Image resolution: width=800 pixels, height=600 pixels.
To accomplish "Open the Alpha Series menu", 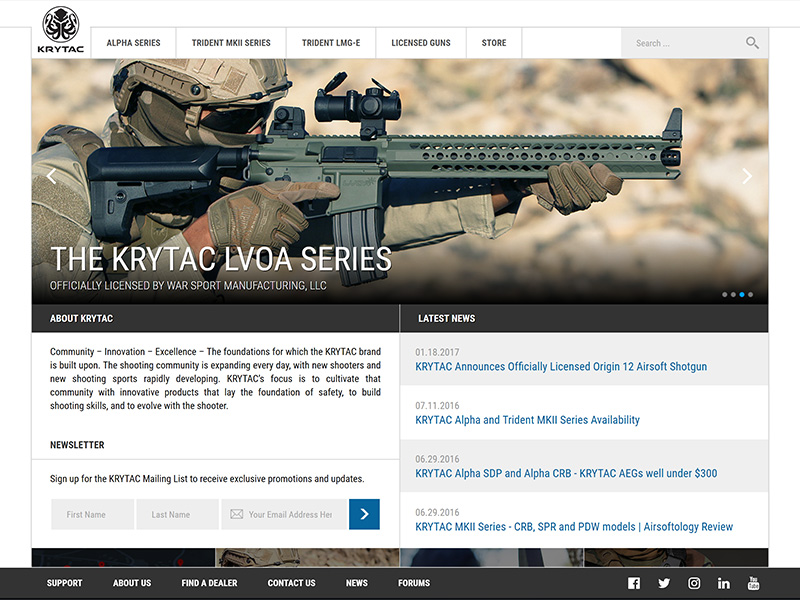I will [134, 43].
